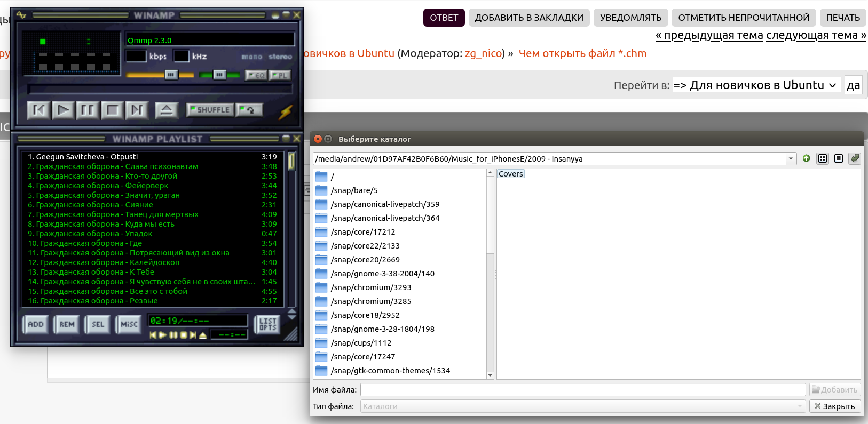Viewport: 868px width, 424px height.
Task: Toggle the repeat mode button
Action: coord(249,110)
